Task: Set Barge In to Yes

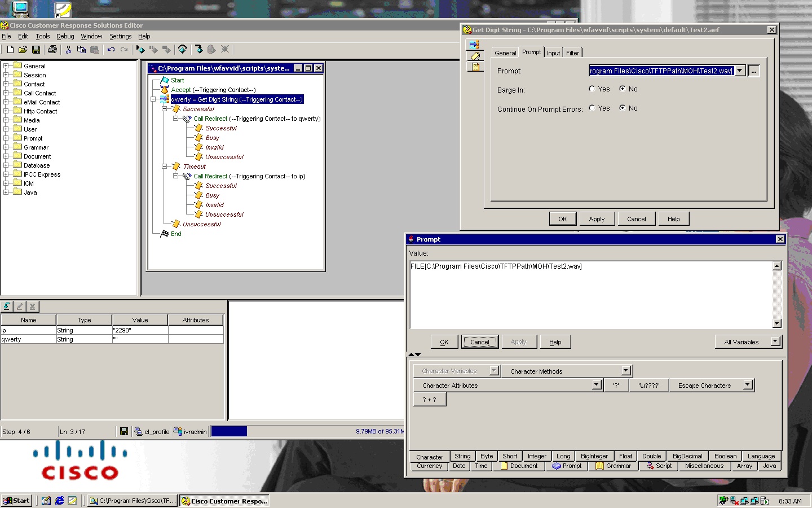Action: pyautogui.click(x=592, y=89)
